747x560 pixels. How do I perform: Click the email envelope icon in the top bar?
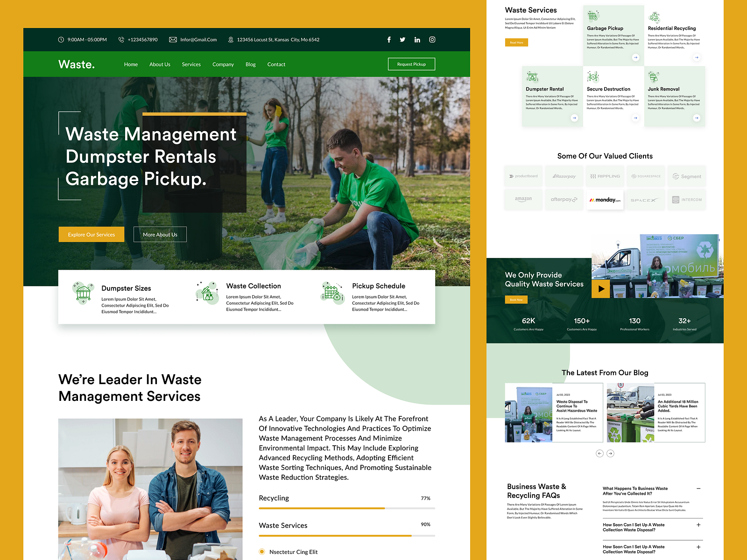pos(172,40)
